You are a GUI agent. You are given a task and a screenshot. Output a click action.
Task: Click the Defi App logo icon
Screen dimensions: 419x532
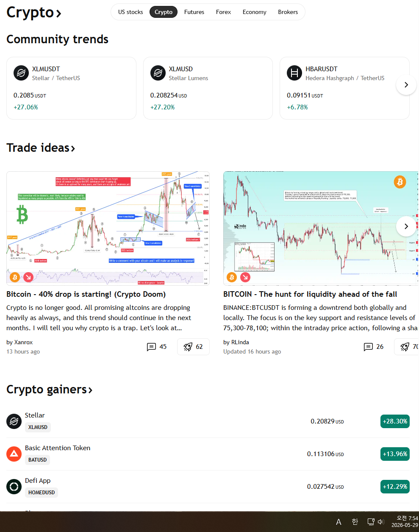pos(14,487)
